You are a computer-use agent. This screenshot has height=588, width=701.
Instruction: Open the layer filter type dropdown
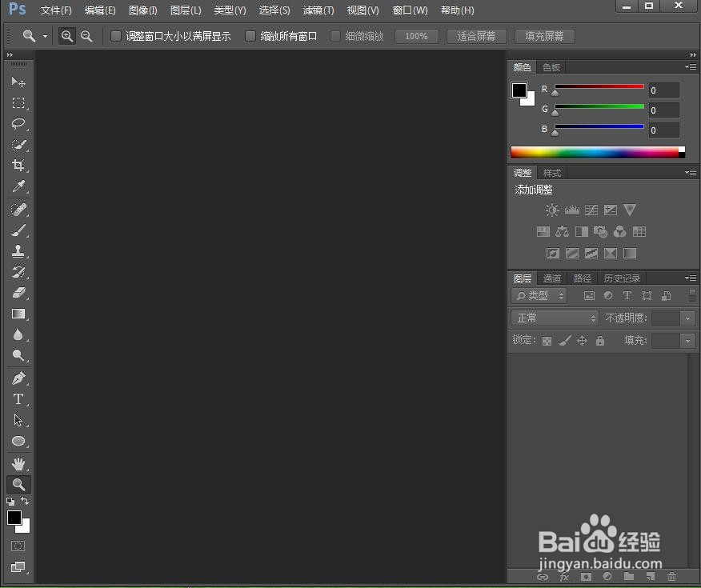(x=539, y=295)
